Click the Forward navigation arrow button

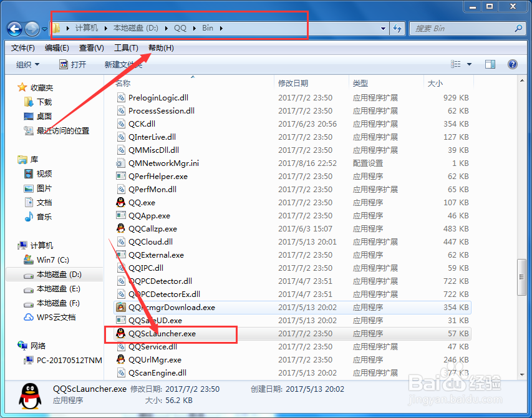point(32,29)
